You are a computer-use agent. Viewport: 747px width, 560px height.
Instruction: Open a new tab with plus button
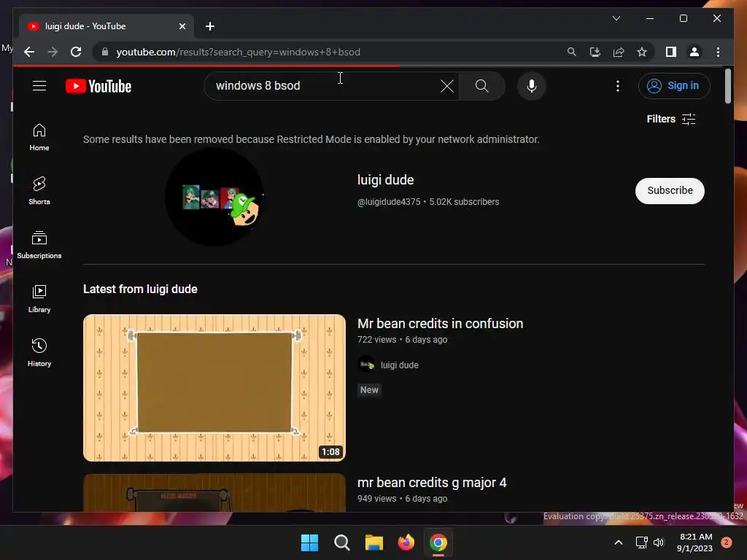210,26
